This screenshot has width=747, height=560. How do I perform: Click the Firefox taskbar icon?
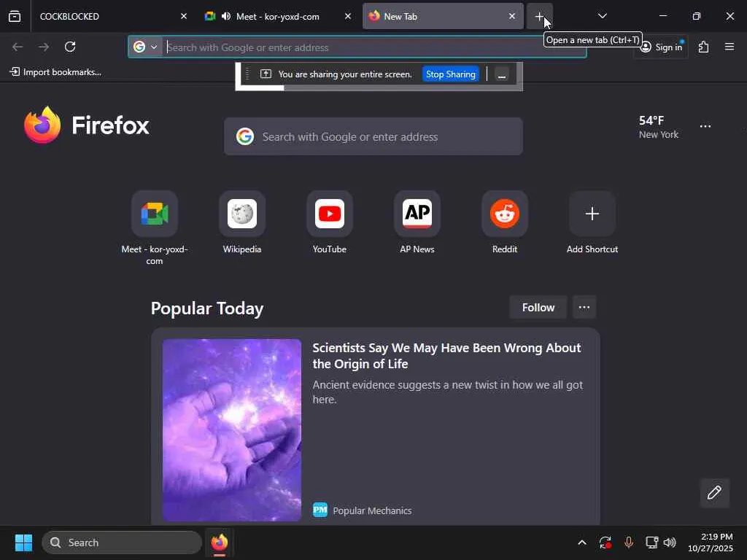pos(219,542)
